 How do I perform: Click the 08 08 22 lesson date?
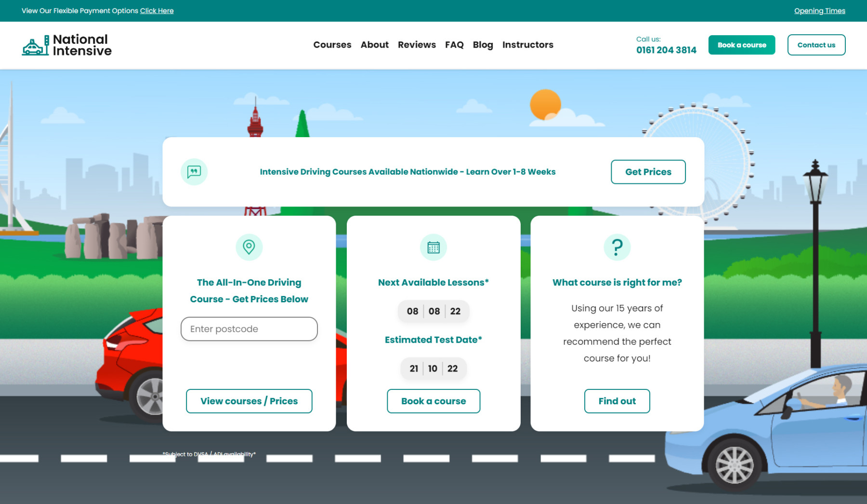tap(433, 311)
